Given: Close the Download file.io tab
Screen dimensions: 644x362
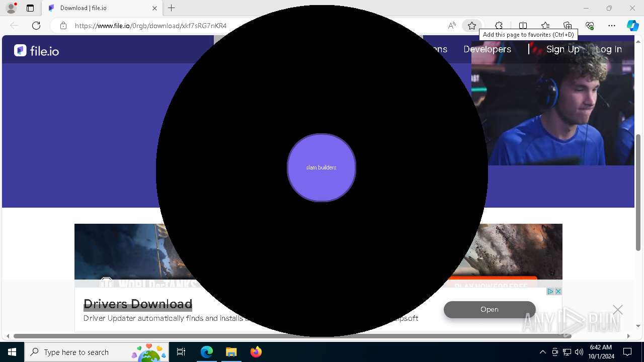Looking at the screenshot, I should (x=155, y=8).
